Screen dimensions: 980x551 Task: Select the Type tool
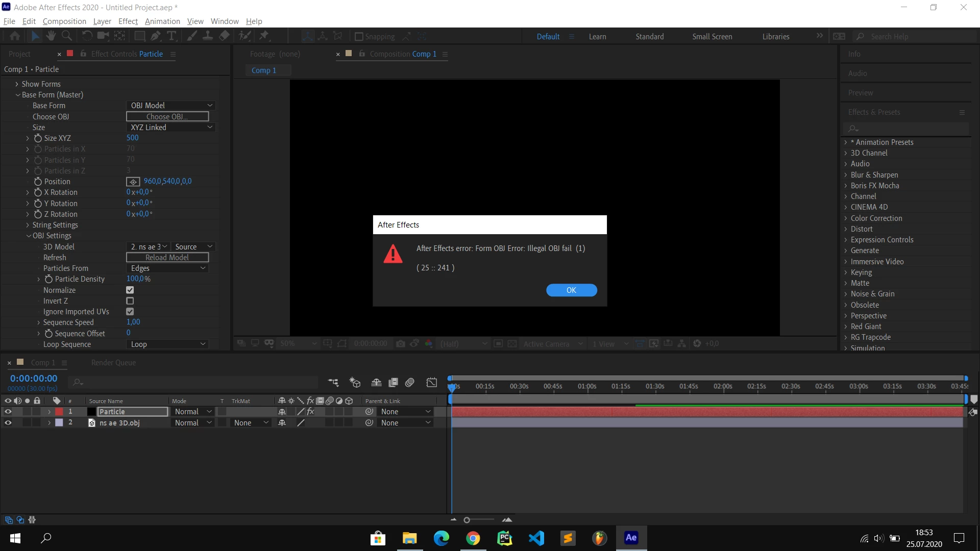[x=171, y=36]
